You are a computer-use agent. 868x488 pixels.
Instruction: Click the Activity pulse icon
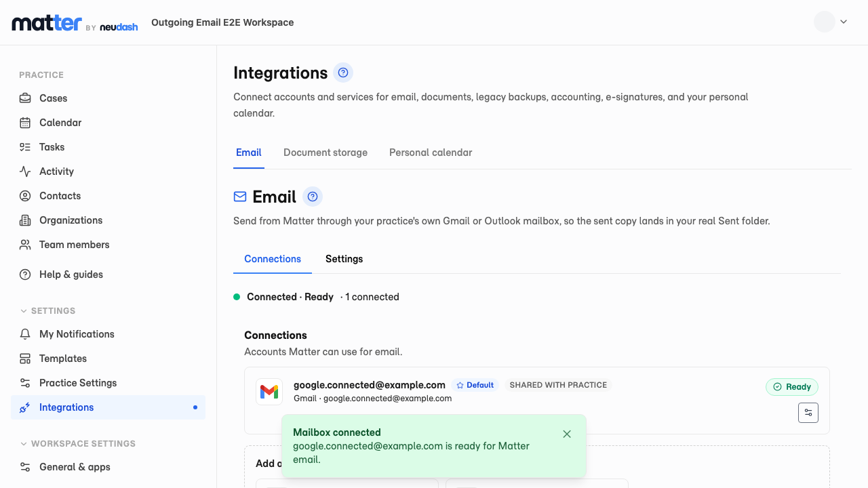click(25, 171)
